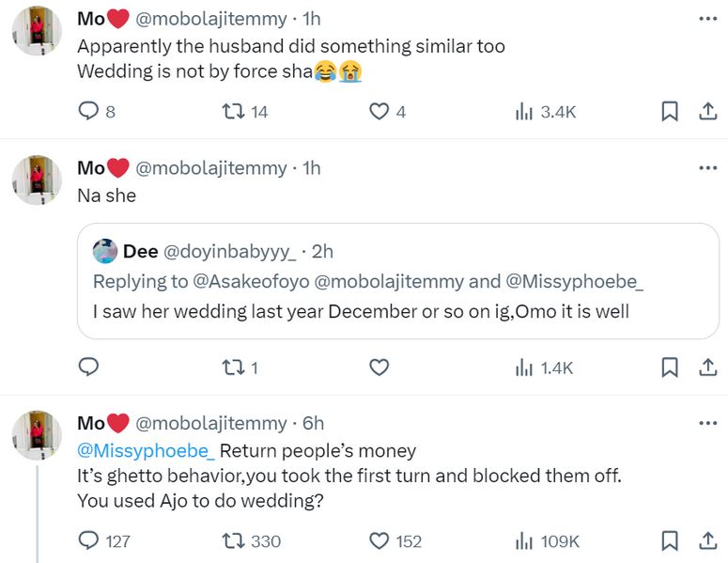Reply to the 'Wedding is not by force' tweet
The image size is (728, 563).
tap(88, 112)
